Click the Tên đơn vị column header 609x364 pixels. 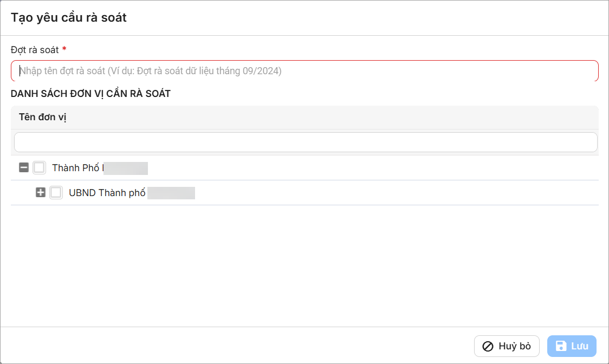point(43,117)
